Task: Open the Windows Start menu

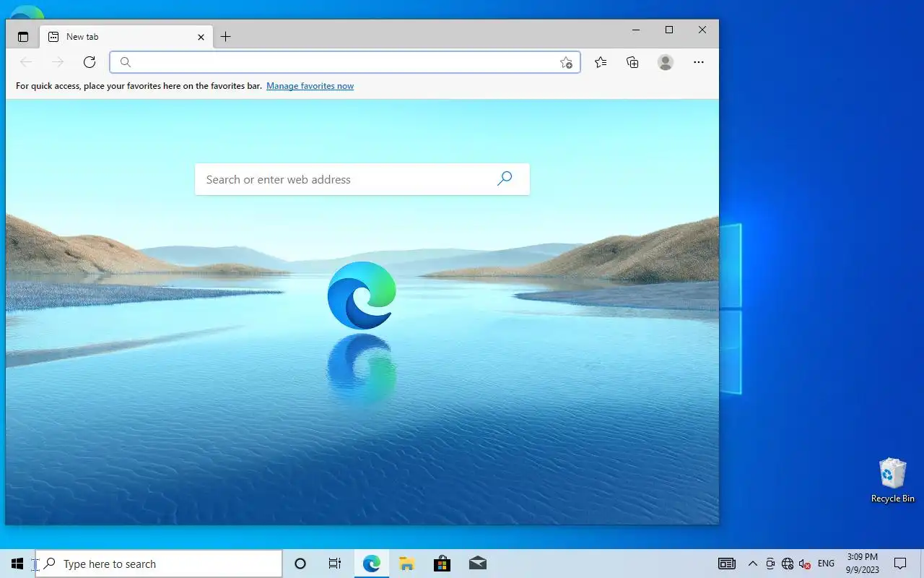Action: tap(17, 564)
